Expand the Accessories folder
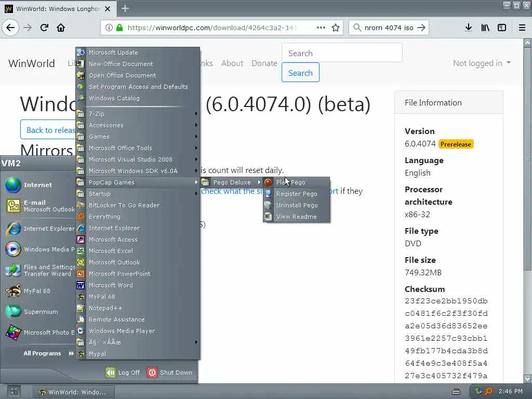This screenshot has height=399, width=532. click(137, 125)
